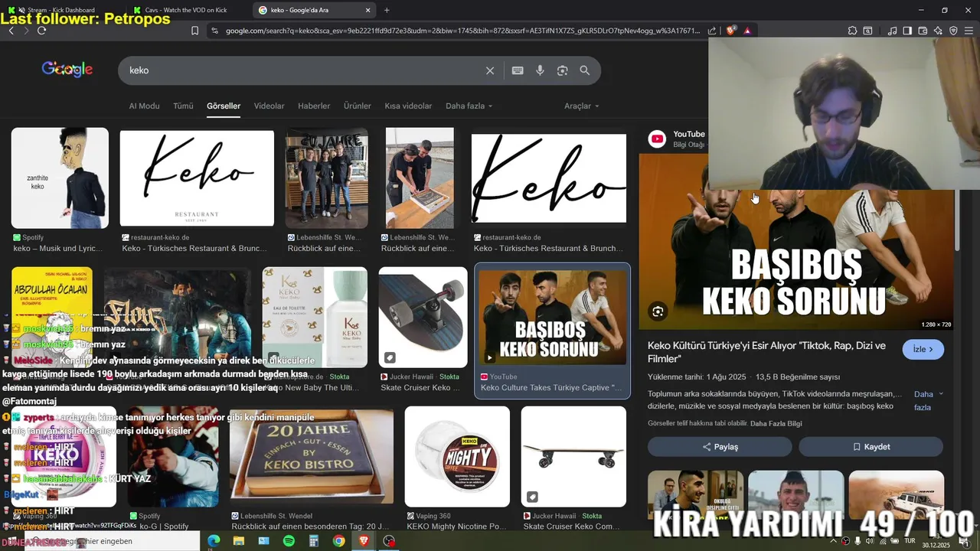Open Leo AI sparkle icon

[938, 31]
